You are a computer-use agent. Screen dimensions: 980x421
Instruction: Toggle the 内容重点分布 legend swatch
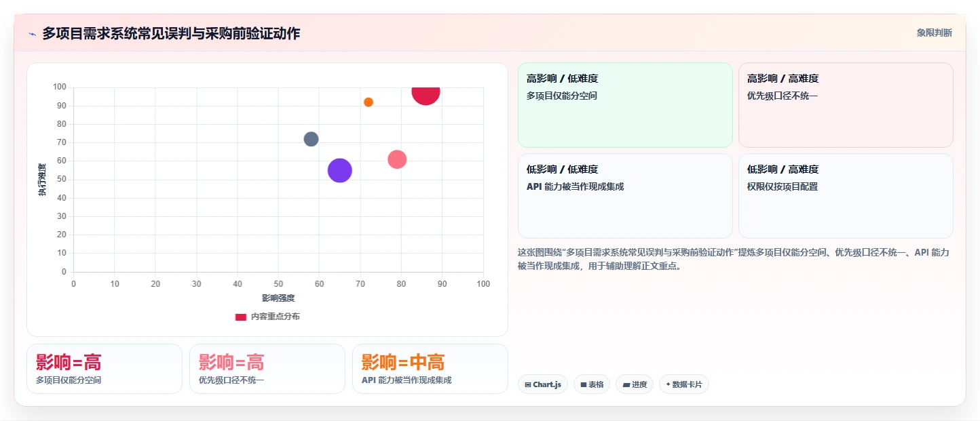[x=241, y=317]
